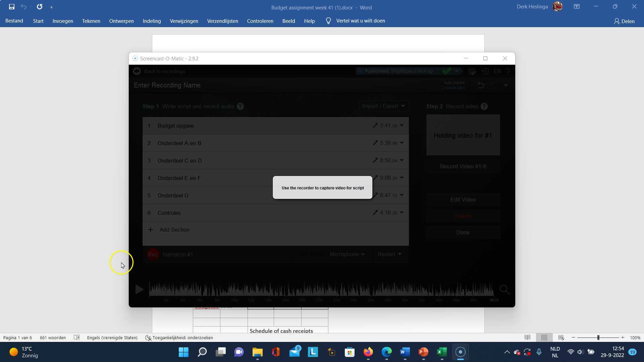Expand the Microphone dropdown
644x362 pixels.
click(347, 254)
